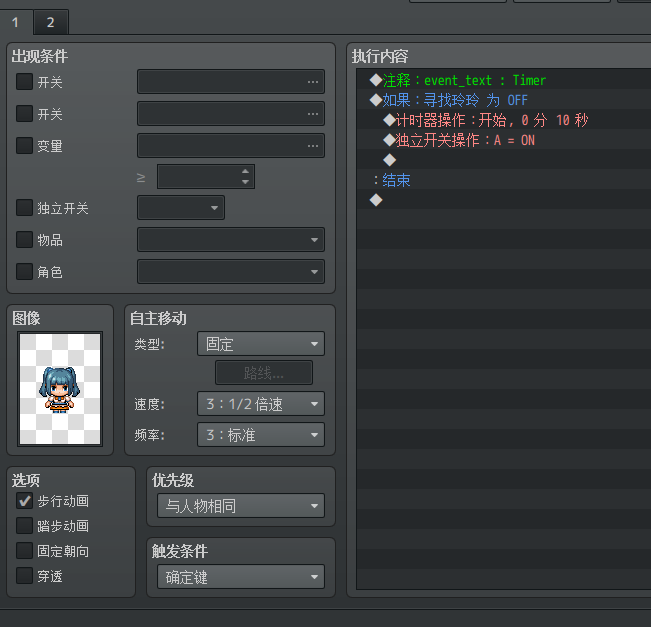Viewport: 651px width, 627px height.
Task: Open the 频率 dropdown showing 标准
Action: (x=261, y=435)
